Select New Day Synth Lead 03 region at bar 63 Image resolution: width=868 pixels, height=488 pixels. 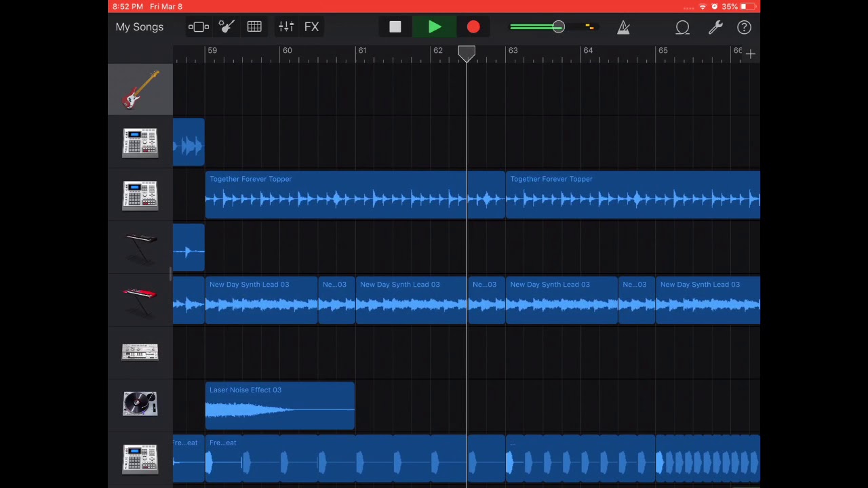pos(561,301)
